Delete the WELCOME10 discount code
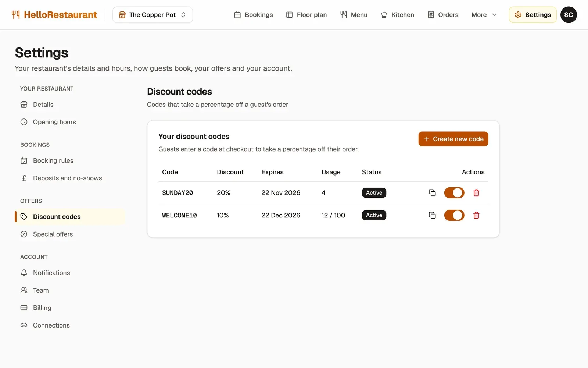Screen dimensions: 588x368 click(x=476, y=215)
